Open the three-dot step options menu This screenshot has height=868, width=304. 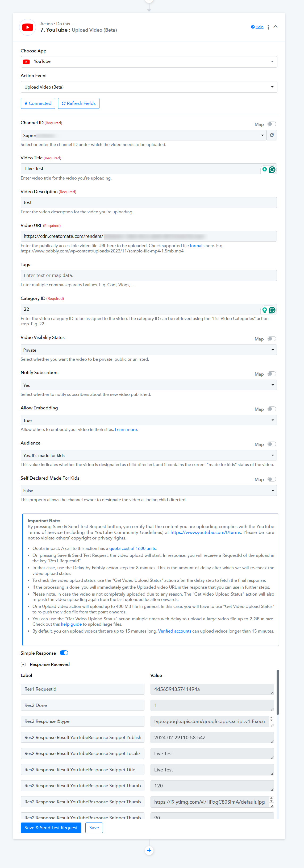tap(268, 27)
